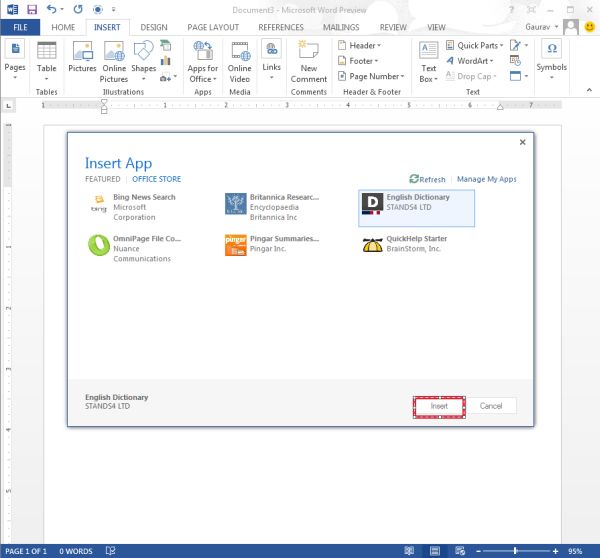
Task: Click the Insert button in dialog
Action: pyautogui.click(x=439, y=406)
